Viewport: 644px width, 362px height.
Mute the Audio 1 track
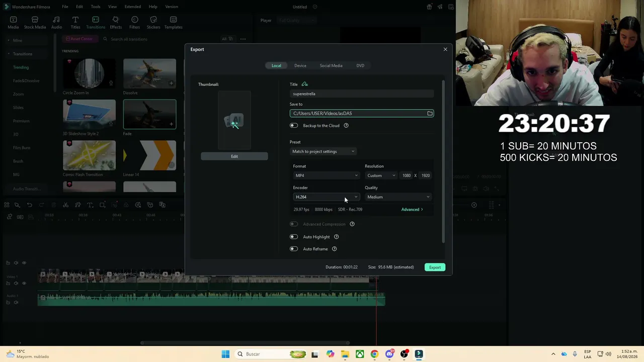pos(16,302)
